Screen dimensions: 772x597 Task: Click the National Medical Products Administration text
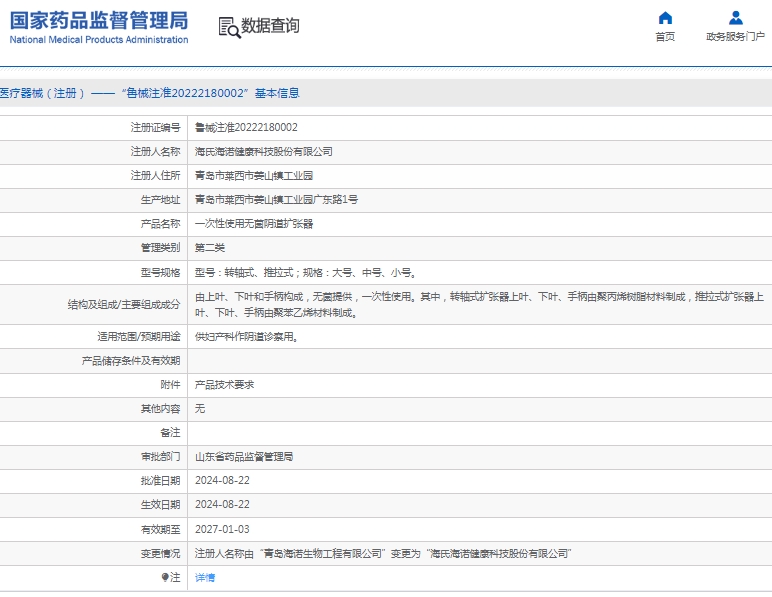pyautogui.click(x=99, y=39)
